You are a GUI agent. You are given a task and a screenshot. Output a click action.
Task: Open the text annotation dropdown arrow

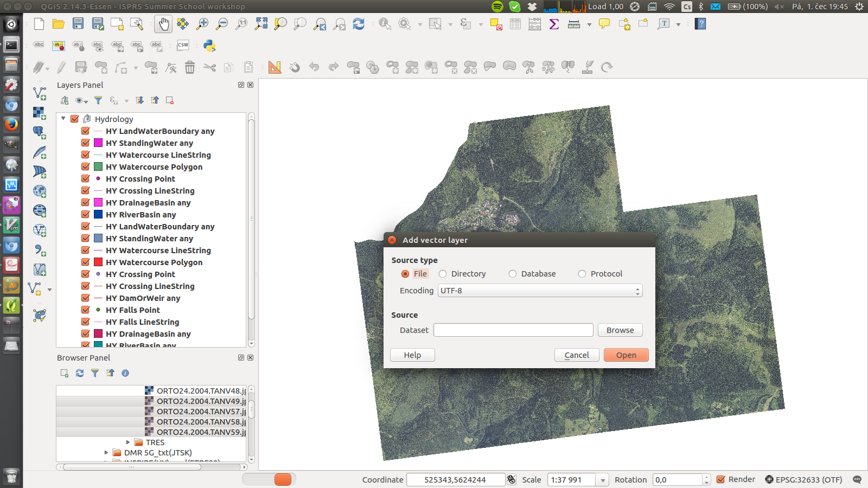[x=678, y=24]
